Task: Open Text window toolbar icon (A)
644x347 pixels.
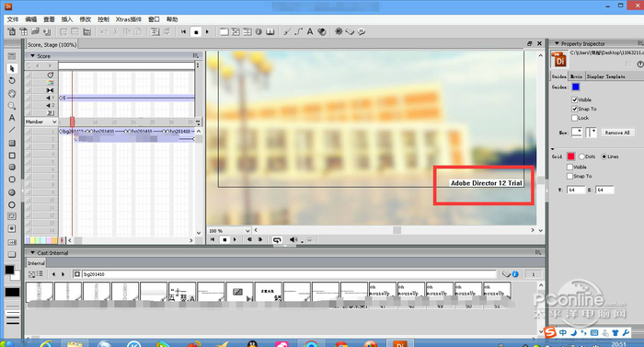Action: 310,31
